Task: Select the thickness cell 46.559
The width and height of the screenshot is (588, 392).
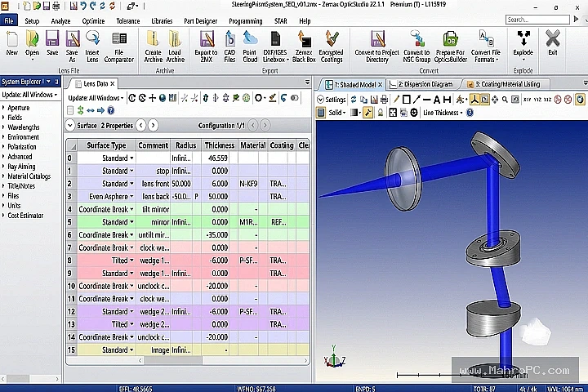Action: point(215,158)
